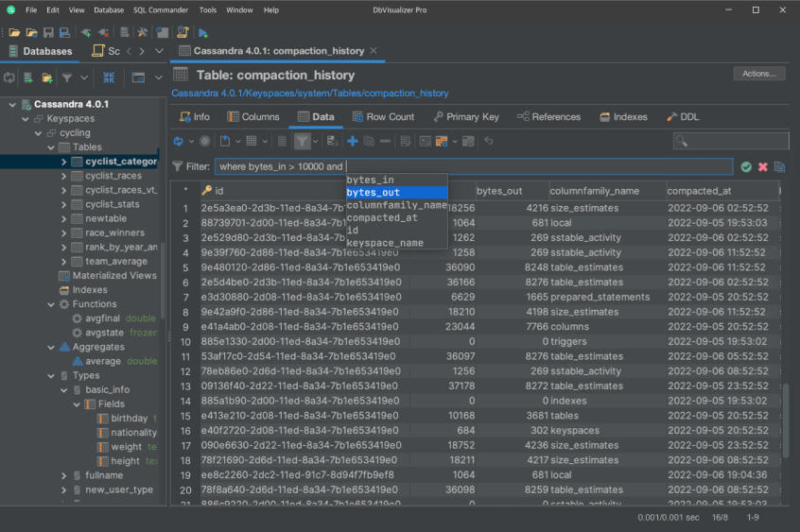Image resolution: width=800 pixels, height=532 pixels.
Task: Click the Actions... button
Action: coord(759,74)
